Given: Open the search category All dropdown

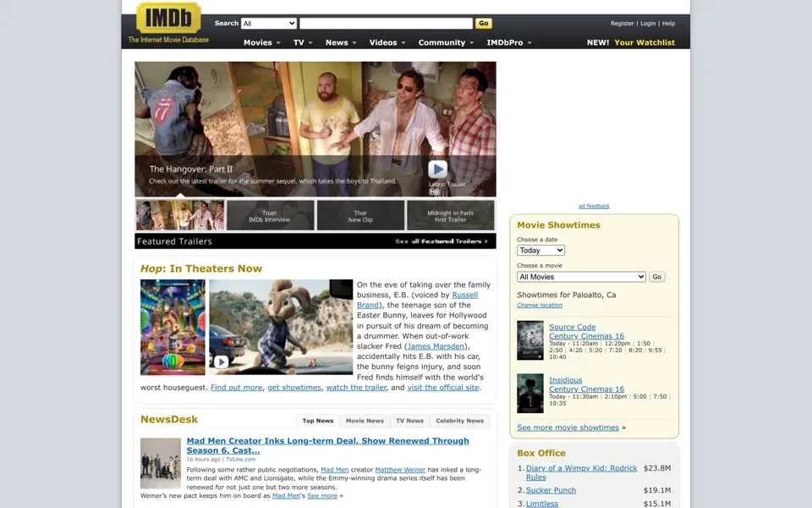Looking at the screenshot, I should tap(269, 24).
